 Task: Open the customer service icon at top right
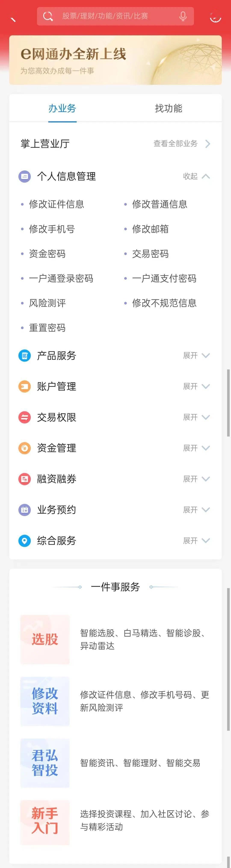(215, 17)
